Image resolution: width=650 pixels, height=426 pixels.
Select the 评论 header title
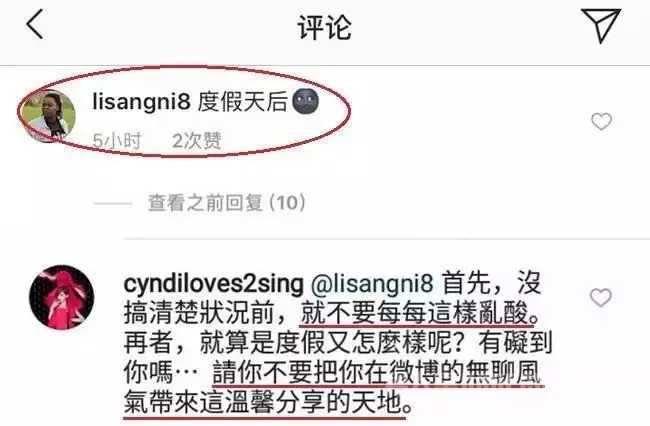tap(325, 28)
